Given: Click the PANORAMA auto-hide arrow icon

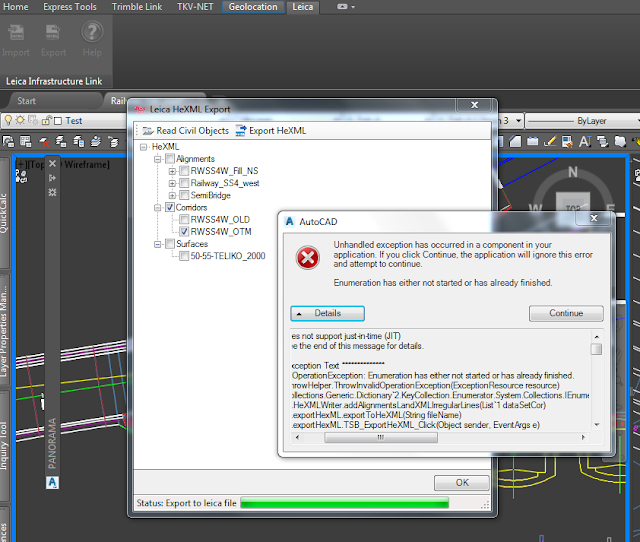Looking at the screenshot, I should click(x=52, y=178).
